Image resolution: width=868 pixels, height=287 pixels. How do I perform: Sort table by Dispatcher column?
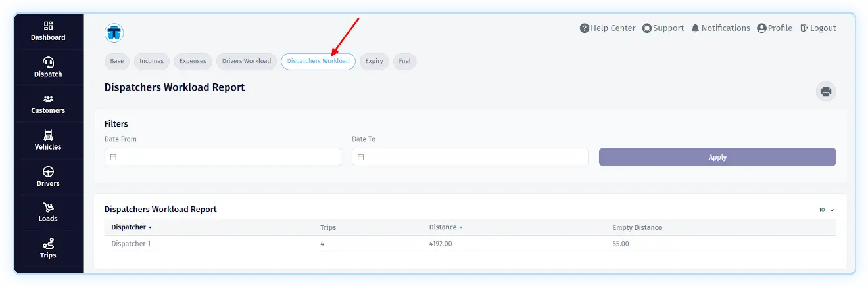pos(132,227)
